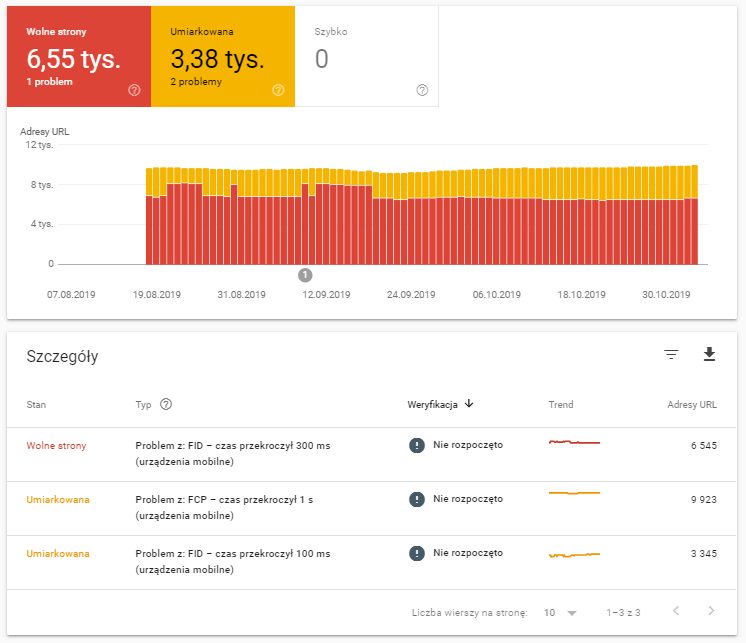
Task: Open the filter rows icon
Action: point(671,355)
